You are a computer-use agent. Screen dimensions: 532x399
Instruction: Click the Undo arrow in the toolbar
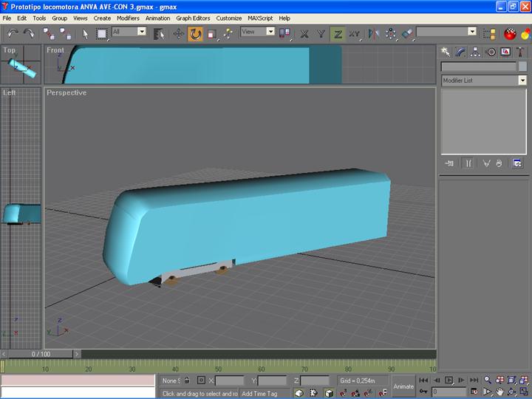pyautogui.click(x=13, y=33)
